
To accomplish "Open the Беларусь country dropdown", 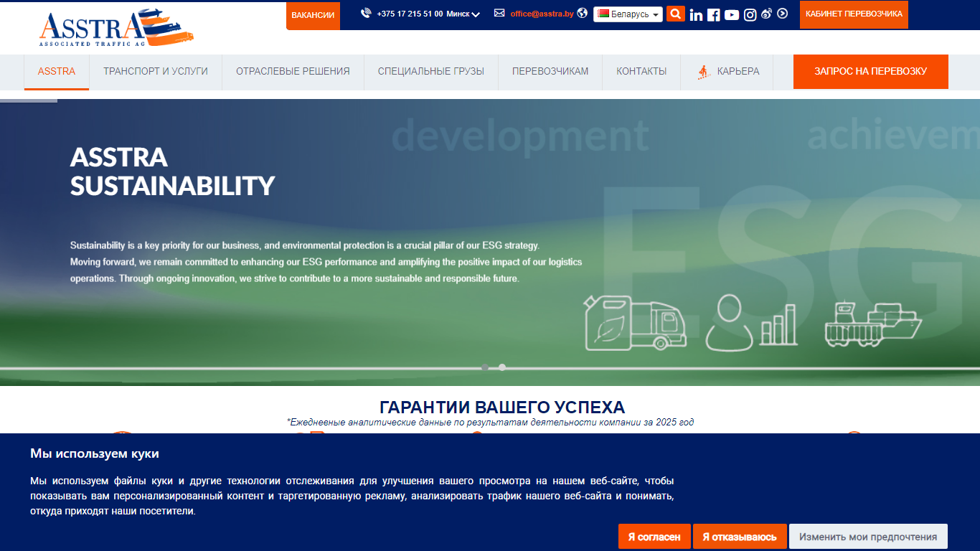I will pyautogui.click(x=628, y=14).
